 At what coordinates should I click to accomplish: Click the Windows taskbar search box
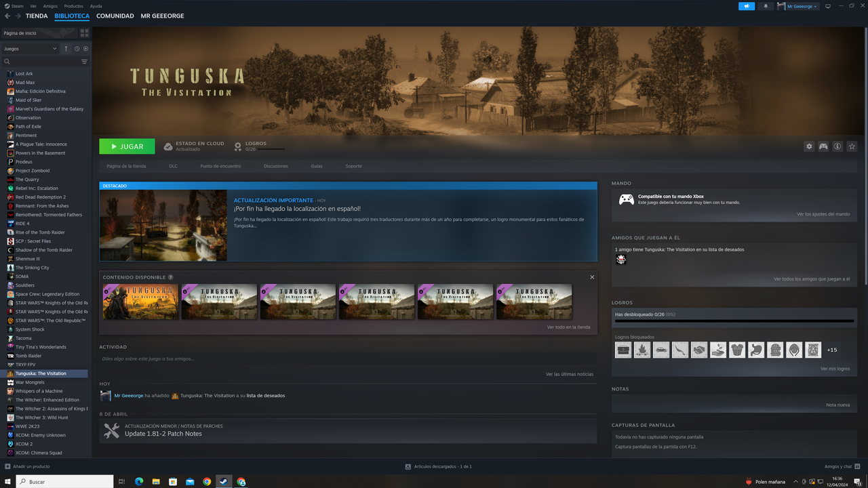pyautogui.click(x=64, y=482)
